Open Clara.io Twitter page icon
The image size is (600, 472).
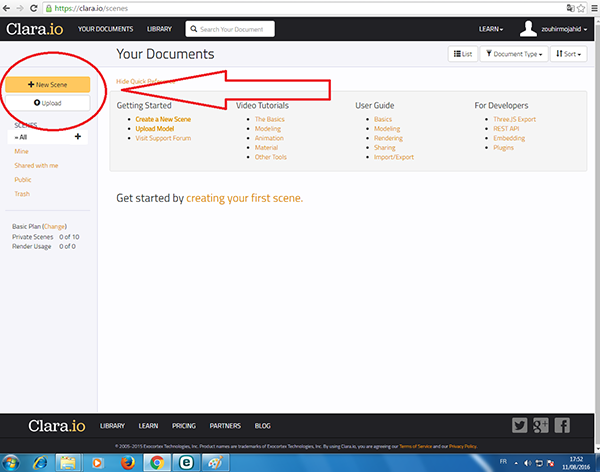pos(520,425)
